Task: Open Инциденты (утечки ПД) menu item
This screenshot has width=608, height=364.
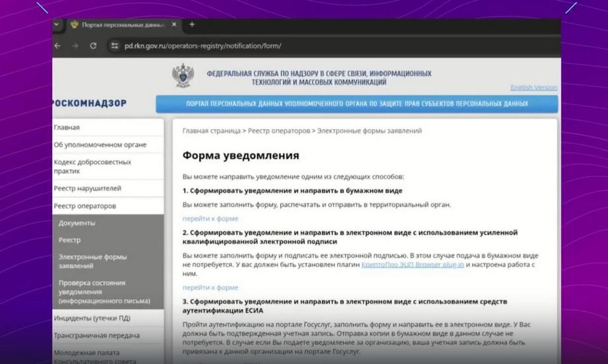Action: pos(108,318)
